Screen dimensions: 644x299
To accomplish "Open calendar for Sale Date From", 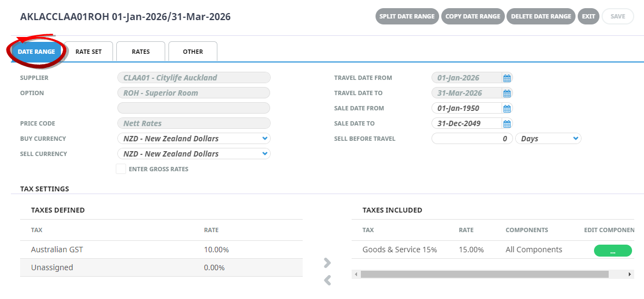I will point(507,108).
